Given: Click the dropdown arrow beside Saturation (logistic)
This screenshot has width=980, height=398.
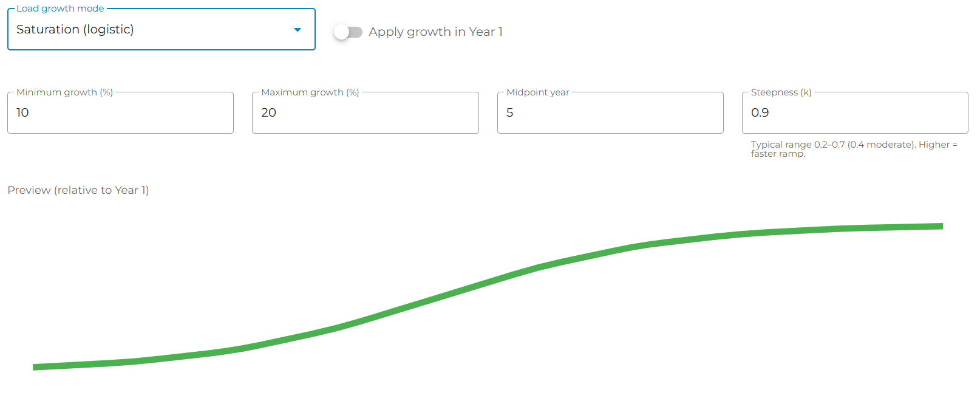Looking at the screenshot, I should (x=298, y=30).
